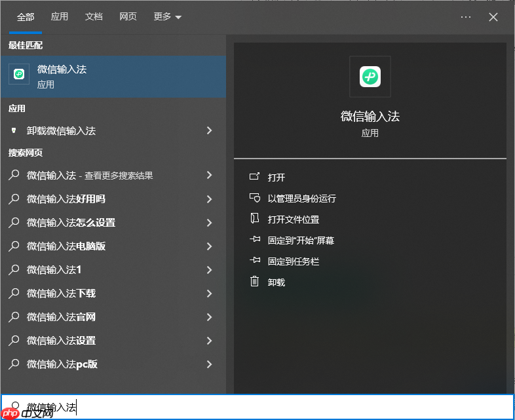Click the run as administrator shield icon
This screenshot has width=515, height=420.
point(254,198)
